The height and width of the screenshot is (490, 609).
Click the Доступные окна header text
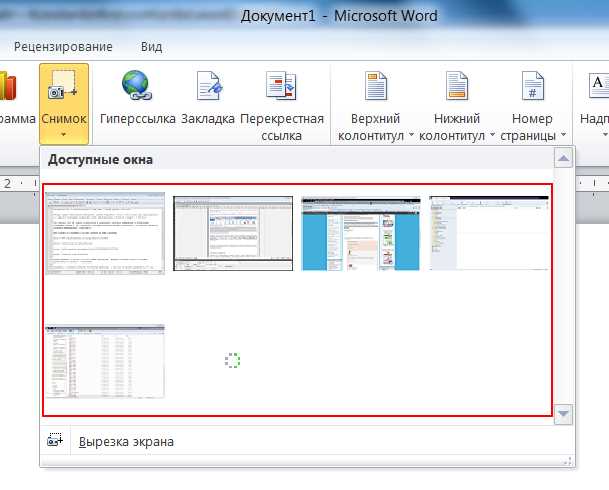(100, 160)
